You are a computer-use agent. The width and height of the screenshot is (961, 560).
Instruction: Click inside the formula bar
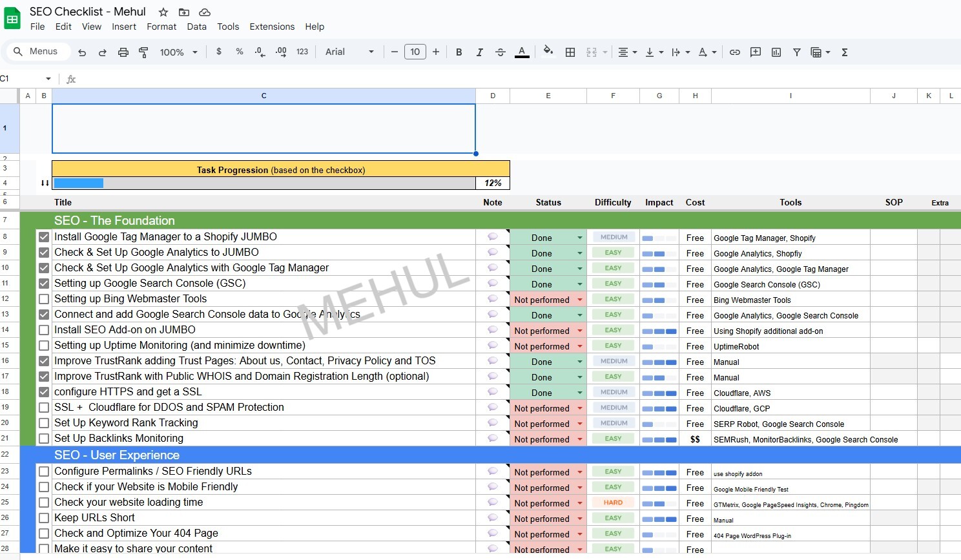(x=258, y=79)
